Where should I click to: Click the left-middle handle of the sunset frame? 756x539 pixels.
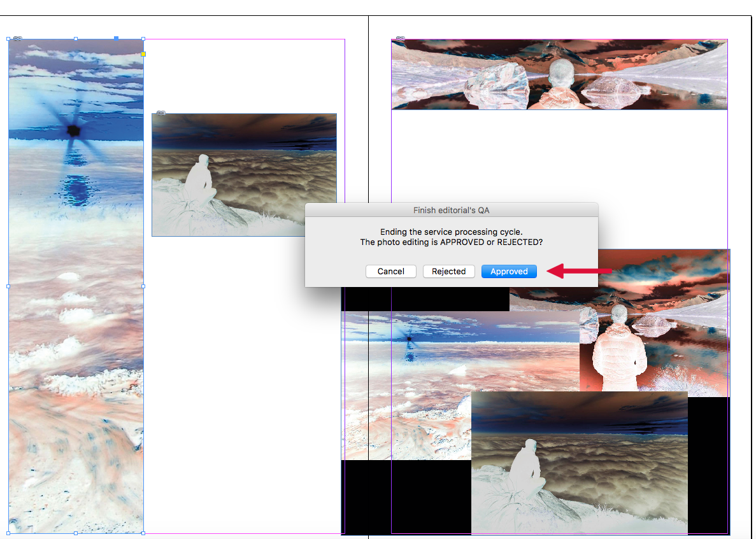[x=8, y=286]
